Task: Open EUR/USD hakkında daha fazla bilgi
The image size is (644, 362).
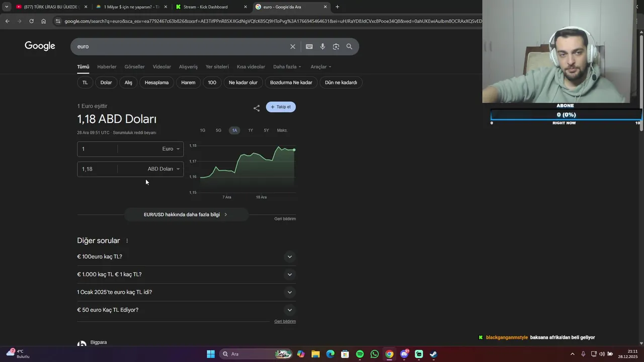Action: tap(186, 215)
